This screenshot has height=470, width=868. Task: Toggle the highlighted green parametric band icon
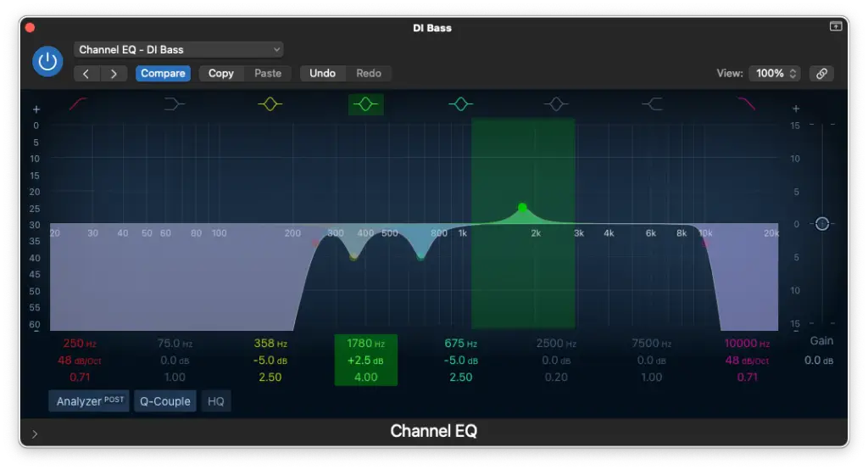pyautogui.click(x=365, y=104)
